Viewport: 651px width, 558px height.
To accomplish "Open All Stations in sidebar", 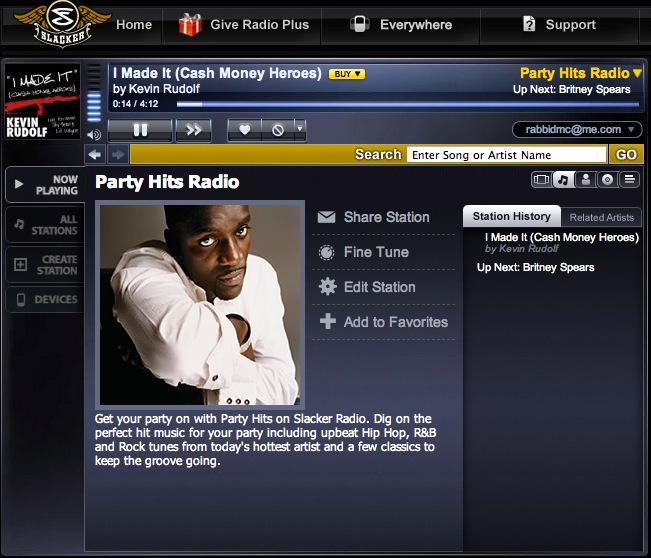I will tap(45, 225).
